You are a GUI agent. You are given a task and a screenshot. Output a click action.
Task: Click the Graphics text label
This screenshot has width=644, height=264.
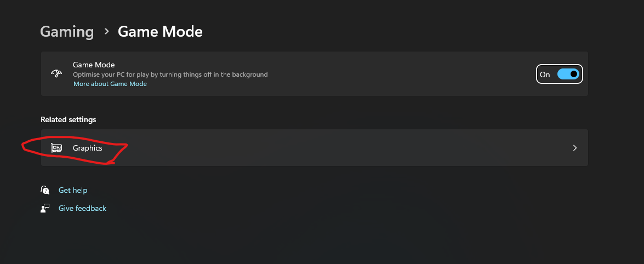click(88, 148)
